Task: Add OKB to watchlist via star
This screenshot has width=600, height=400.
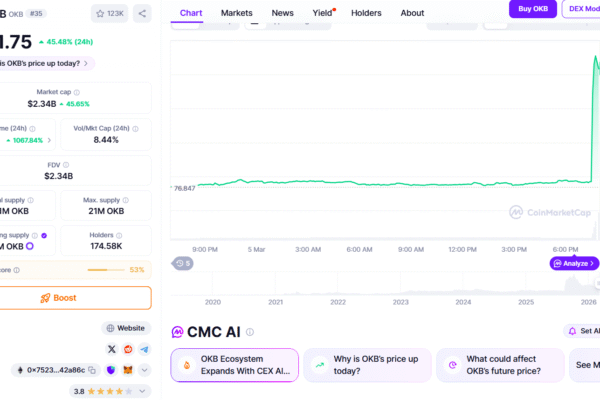Action: click(109, 13)
